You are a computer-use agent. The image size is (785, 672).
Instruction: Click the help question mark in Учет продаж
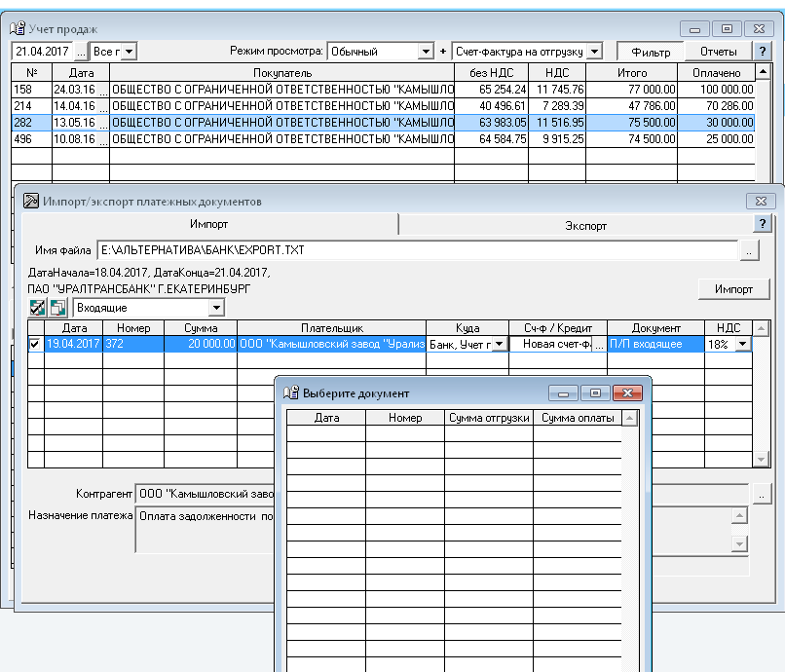(763, 51)
